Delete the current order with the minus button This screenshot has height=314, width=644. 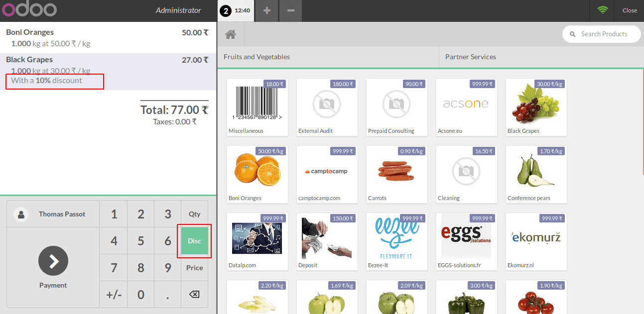[x=291, y=10]
